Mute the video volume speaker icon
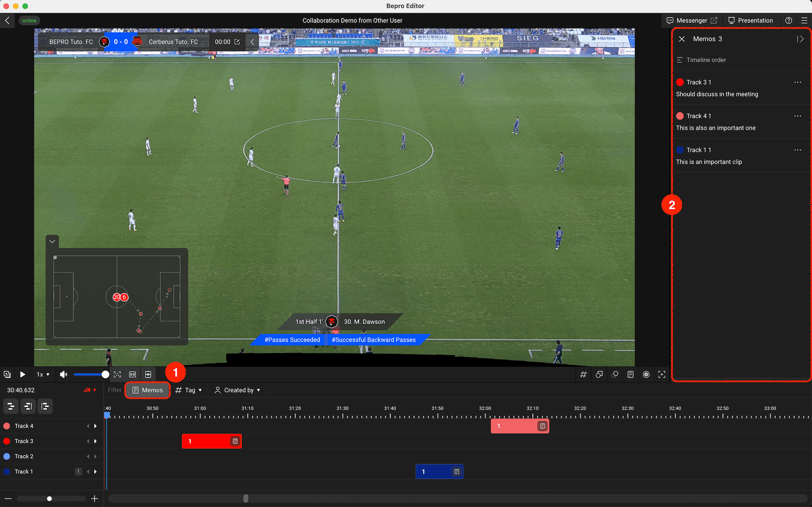The width and height of the screenshot is (812, 507). (x=63, y=375)
